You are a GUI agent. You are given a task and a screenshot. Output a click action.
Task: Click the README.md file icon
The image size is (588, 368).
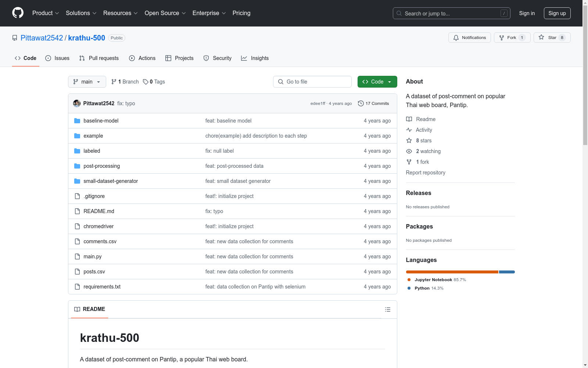77,211
